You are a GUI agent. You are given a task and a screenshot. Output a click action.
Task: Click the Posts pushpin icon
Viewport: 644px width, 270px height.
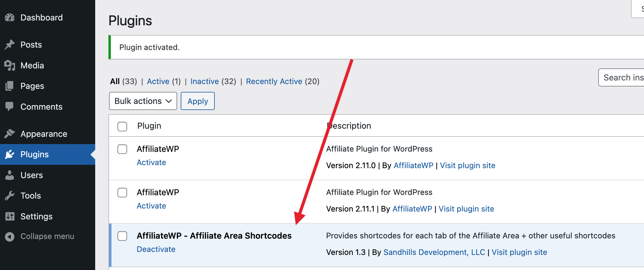coord(10,45)
